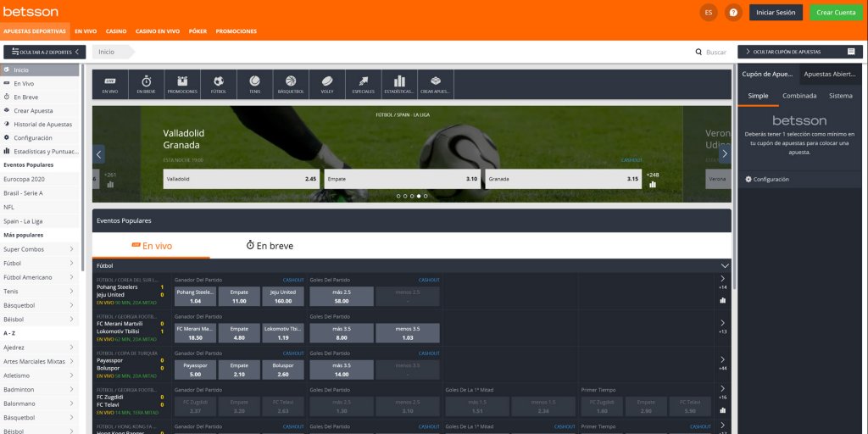Click bet slip icon in Ocultar Cupón button
868x434 pixels.
[851, 52]
